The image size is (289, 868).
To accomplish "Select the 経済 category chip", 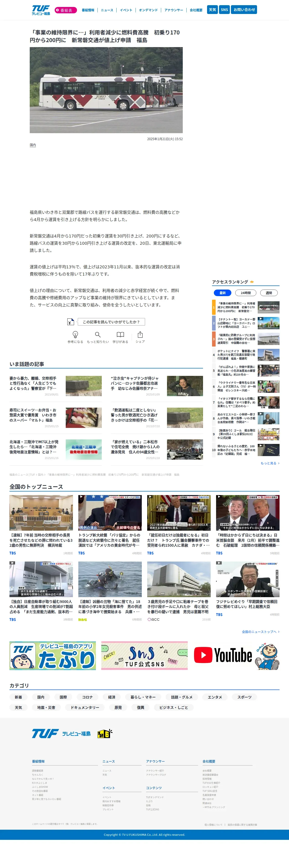I will pos(112,697).
